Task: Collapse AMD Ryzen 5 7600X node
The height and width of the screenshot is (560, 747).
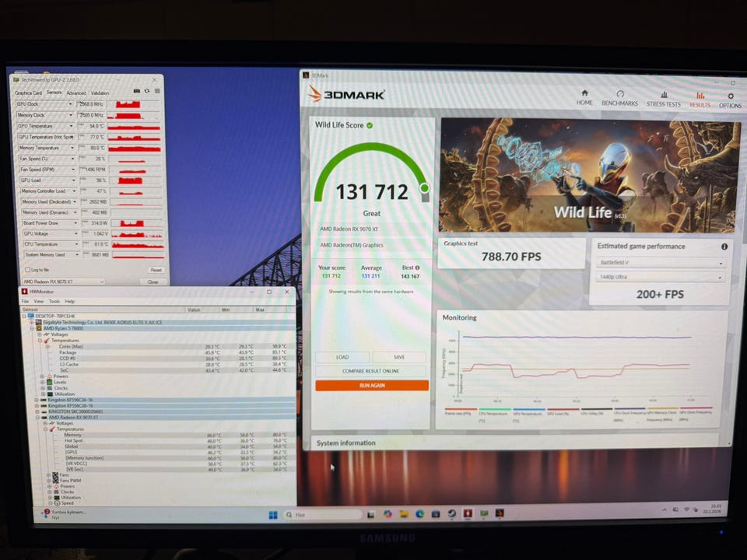Action: (33, 328)
